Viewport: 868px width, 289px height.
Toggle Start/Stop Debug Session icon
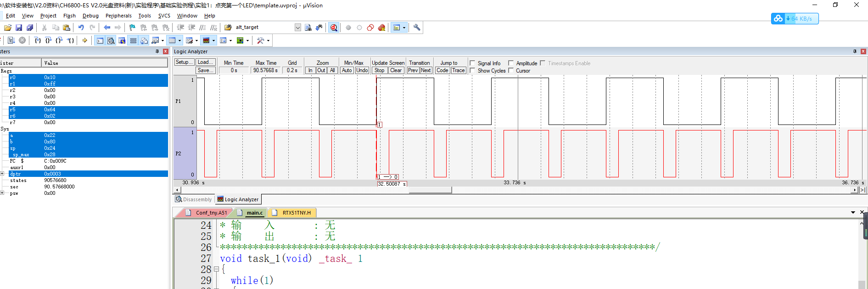pos(334,28)
